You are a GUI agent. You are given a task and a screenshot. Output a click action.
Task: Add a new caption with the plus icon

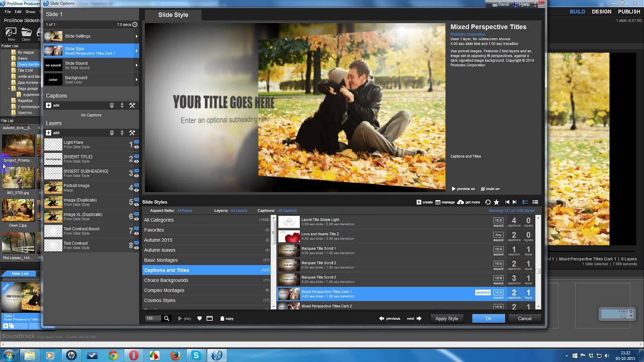click(x=49, y=105)
